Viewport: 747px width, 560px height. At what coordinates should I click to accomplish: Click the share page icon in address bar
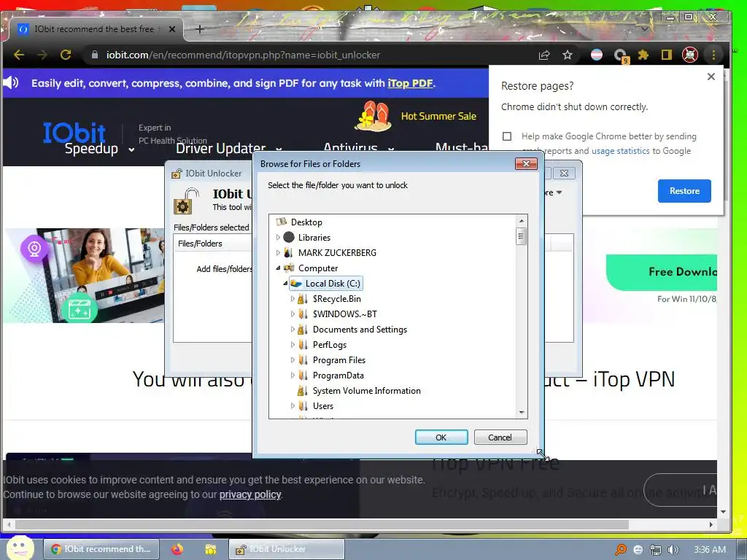coord(544,55)
